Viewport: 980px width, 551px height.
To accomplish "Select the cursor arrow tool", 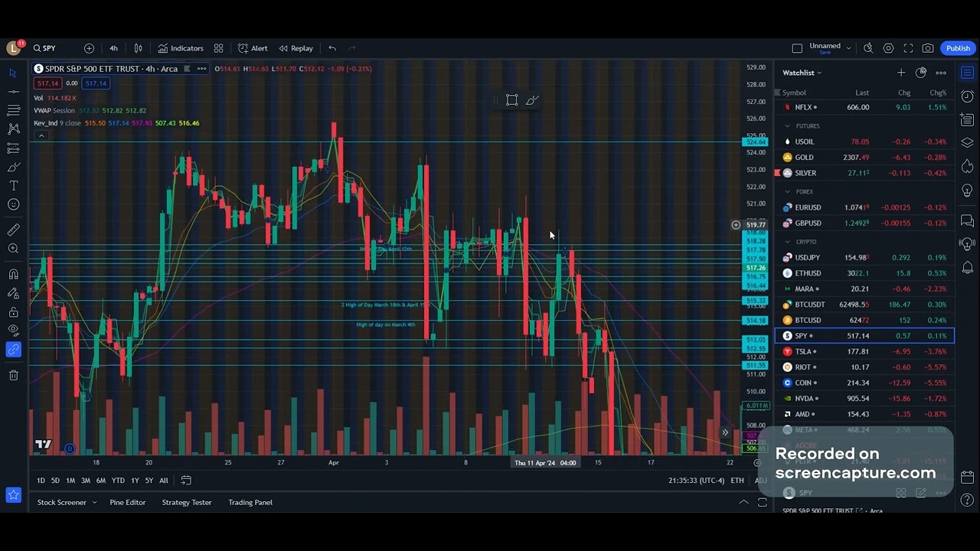I will coord(13,73).
